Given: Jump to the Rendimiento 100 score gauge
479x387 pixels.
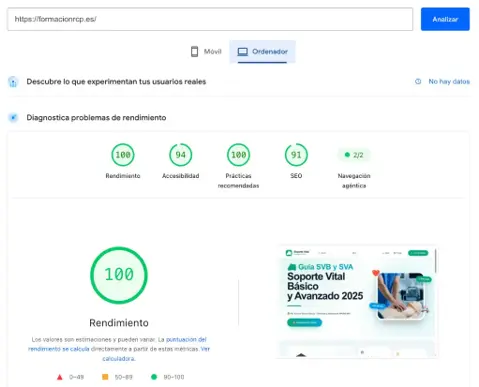Looking at the screenshot, I should 123,155.
